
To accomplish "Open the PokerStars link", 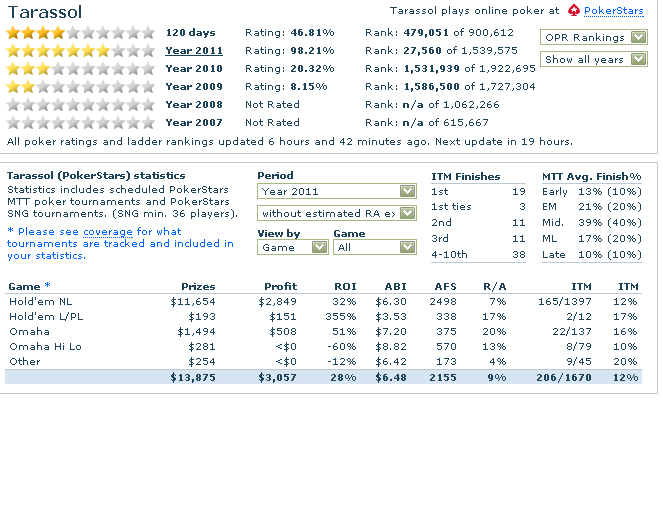I will click(x=614, y=11).
